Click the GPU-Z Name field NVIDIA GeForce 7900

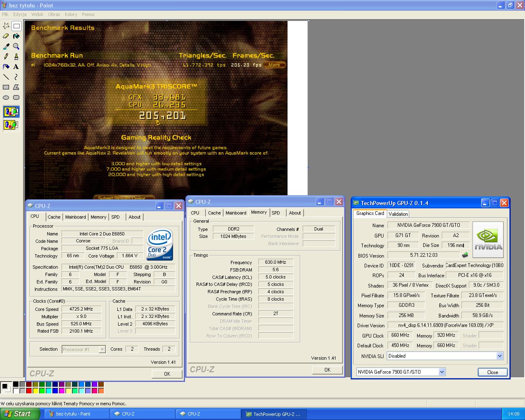[x=429, y=225]
